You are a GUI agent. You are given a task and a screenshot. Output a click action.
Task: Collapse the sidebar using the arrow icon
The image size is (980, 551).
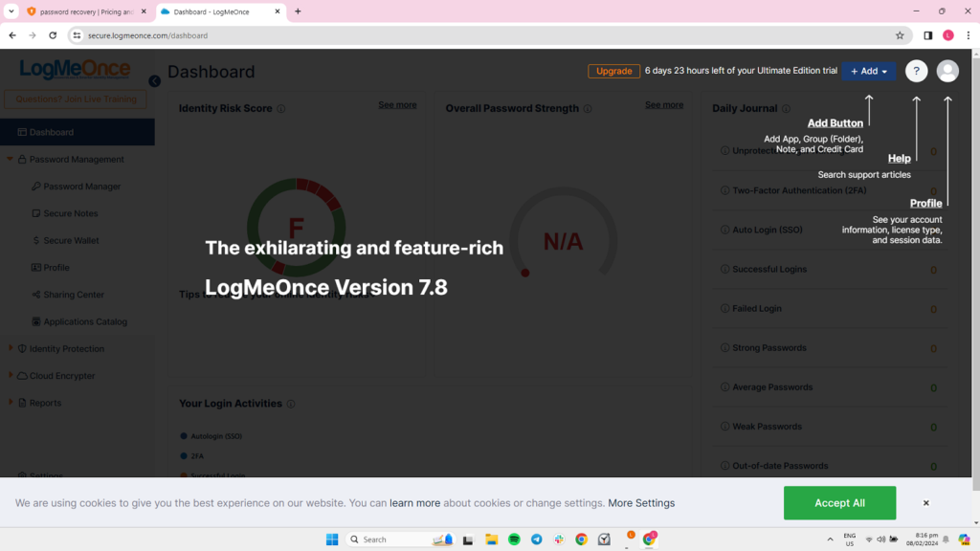point(154,81)
